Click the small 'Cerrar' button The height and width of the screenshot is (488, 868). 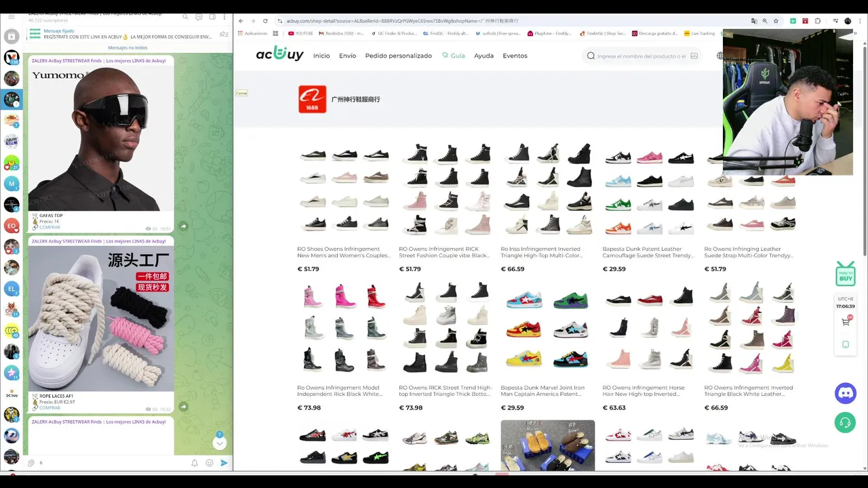241,93
